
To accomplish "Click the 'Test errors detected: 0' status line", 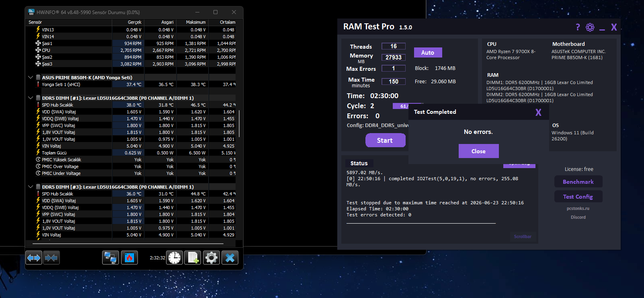I will tap(379, 215).
